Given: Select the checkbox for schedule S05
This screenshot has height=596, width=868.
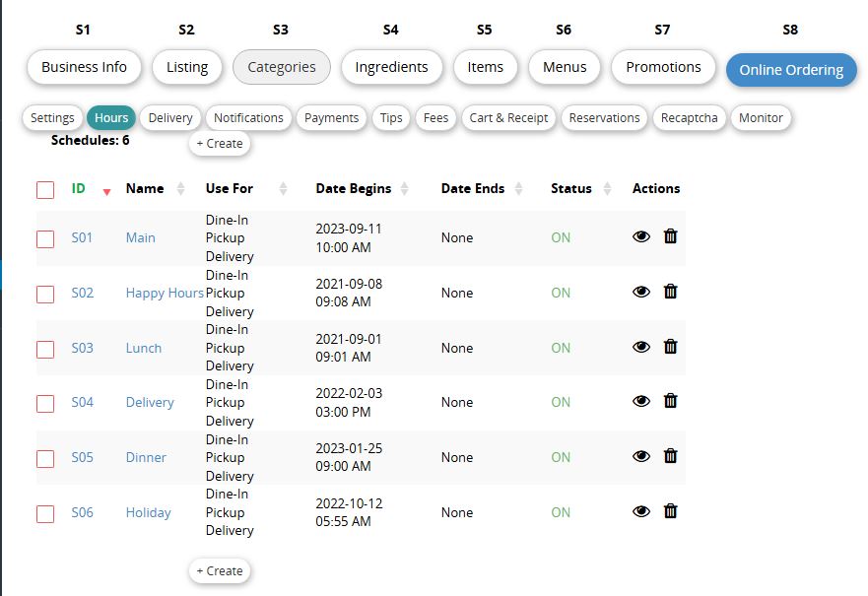Looking at the screenshot, I should pyautogui.click(x=45, y=458).
